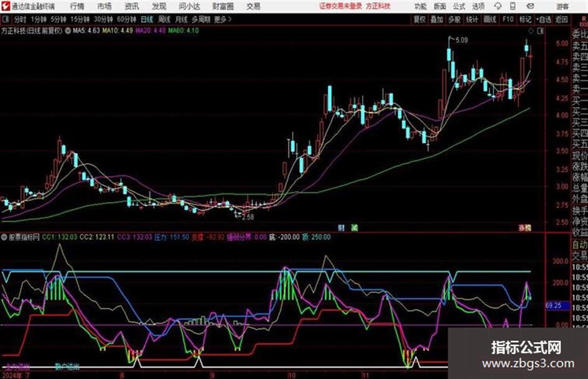Switch to 30分钟 period
This screenshot has width=588, height=379.
tap(103, 19)
